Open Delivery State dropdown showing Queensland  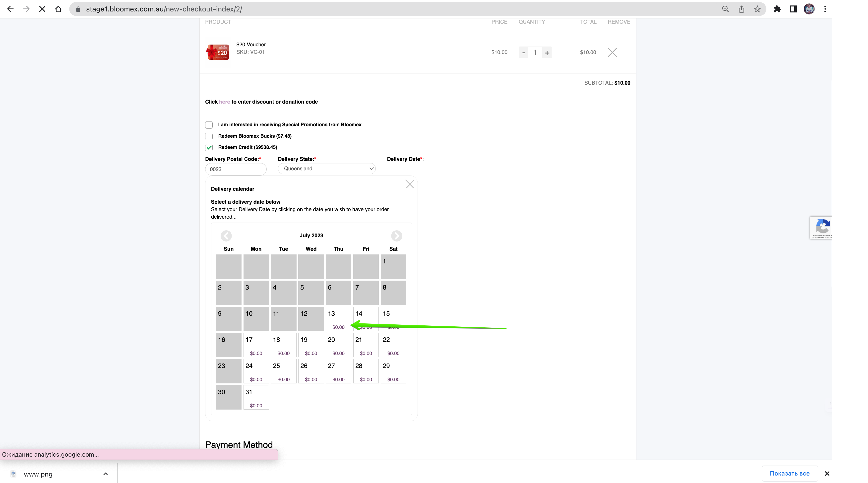[326, 168]
